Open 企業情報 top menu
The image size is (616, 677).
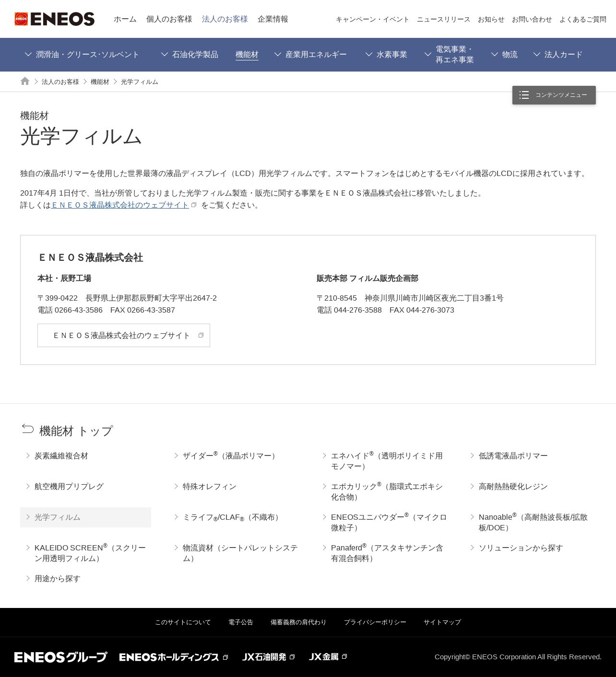(273, 19)
